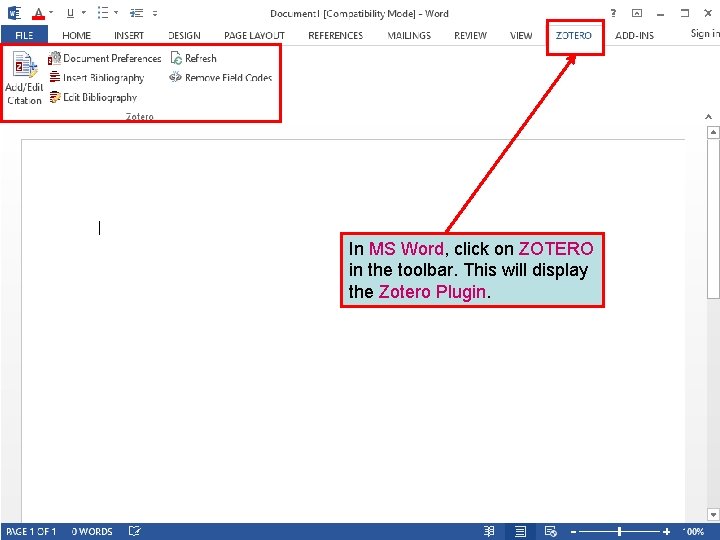The width and height of the screenshot is (720, 540).
Task: Click the zoom out minus button
Action: tap(573, 532)
